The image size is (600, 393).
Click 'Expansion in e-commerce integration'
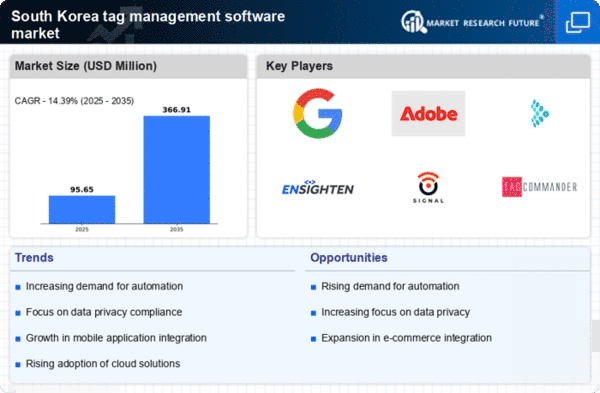[x=406, y=338]
